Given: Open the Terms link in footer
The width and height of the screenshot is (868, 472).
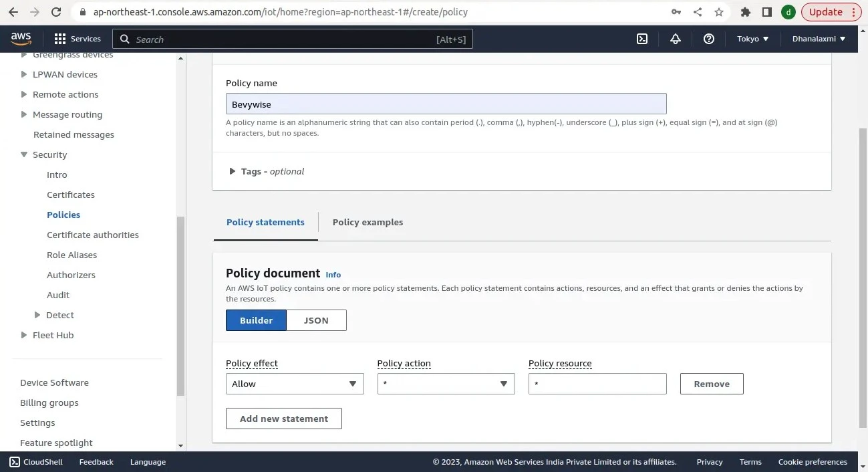Looking at the screenshot, I should click(x=750, y=461).
